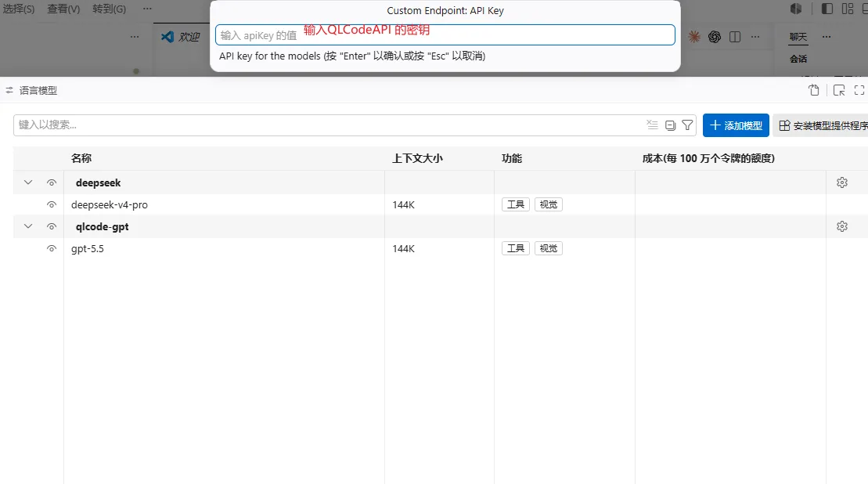
Task: Click the apiKey value input field
Action: 445,35
